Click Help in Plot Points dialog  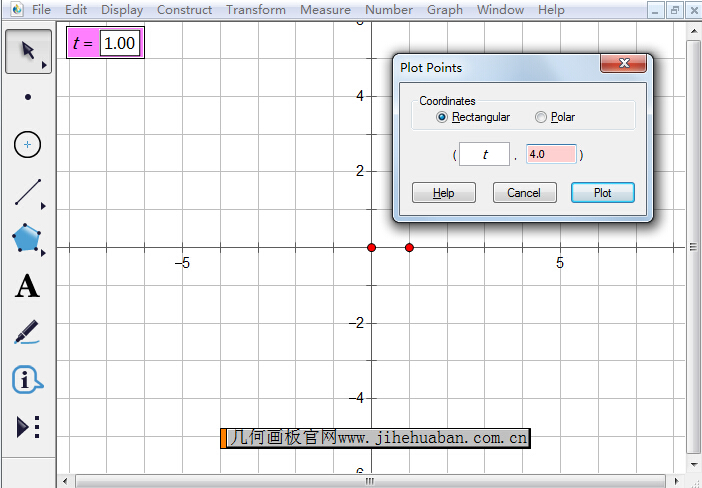pos(443,193)
